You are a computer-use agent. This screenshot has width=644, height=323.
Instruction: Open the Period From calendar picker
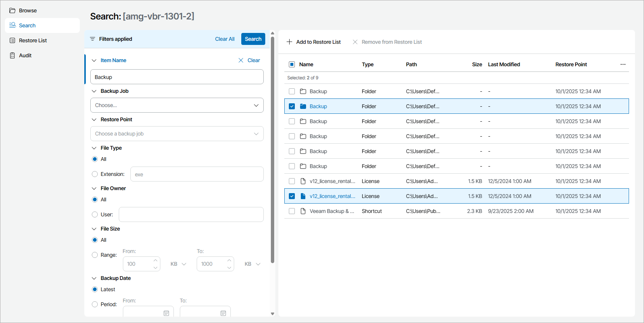coord(166,313)
